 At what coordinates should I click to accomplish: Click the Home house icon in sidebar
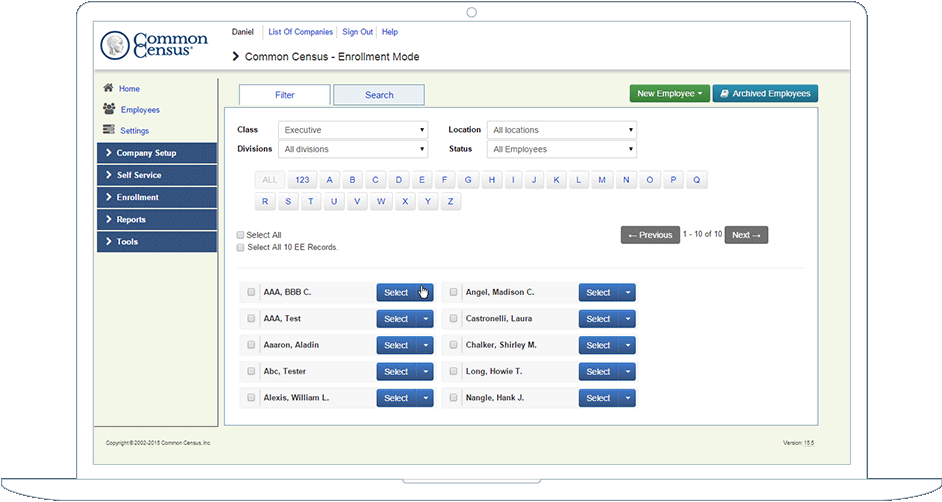[x=108, y=88]
